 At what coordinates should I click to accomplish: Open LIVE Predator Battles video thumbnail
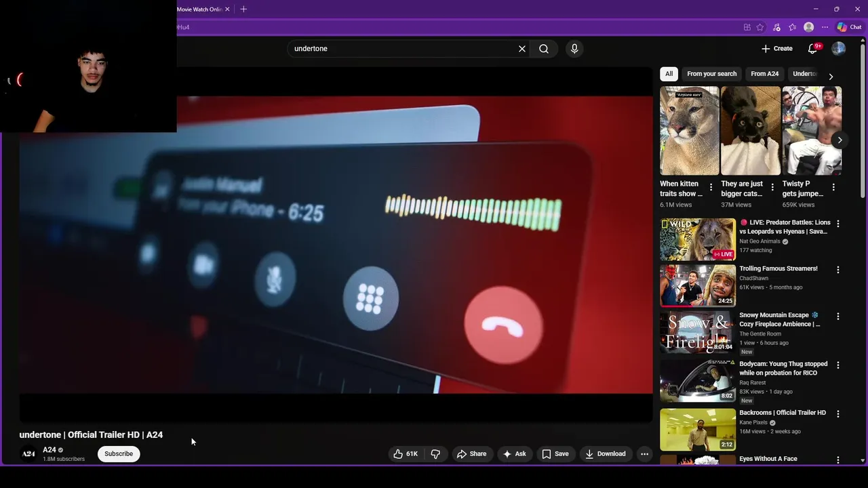pos(698,239)
